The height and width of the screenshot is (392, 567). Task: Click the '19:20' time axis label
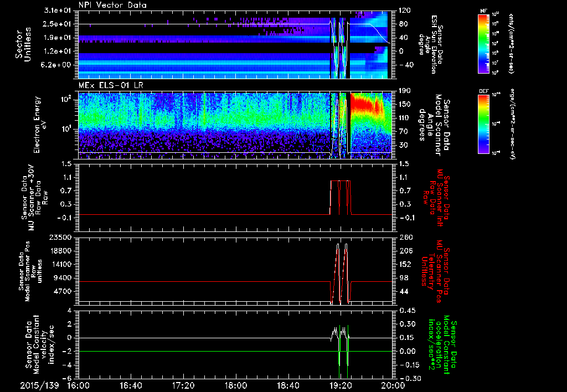click(x=341, y=385)
